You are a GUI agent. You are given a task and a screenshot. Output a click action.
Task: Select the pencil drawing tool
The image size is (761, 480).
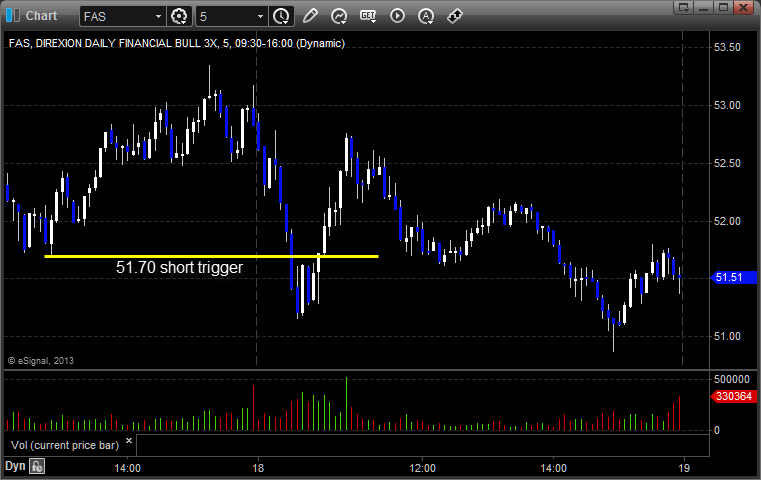(x=310, y=16)
